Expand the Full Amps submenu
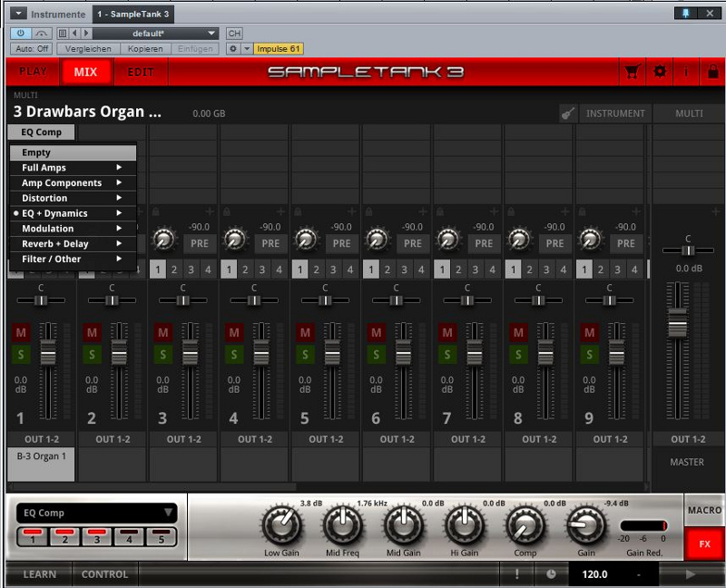This screenshot has width=726, height=588. pyautogui.click(x=74, y=168)
